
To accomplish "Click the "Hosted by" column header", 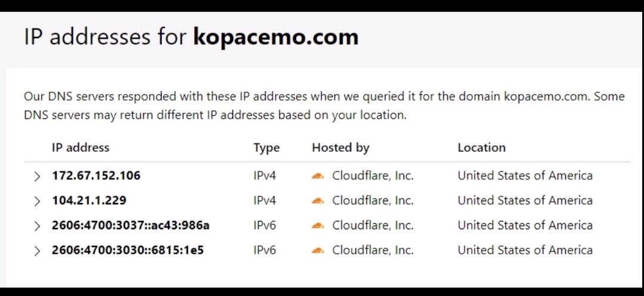I will coord(340,148).
